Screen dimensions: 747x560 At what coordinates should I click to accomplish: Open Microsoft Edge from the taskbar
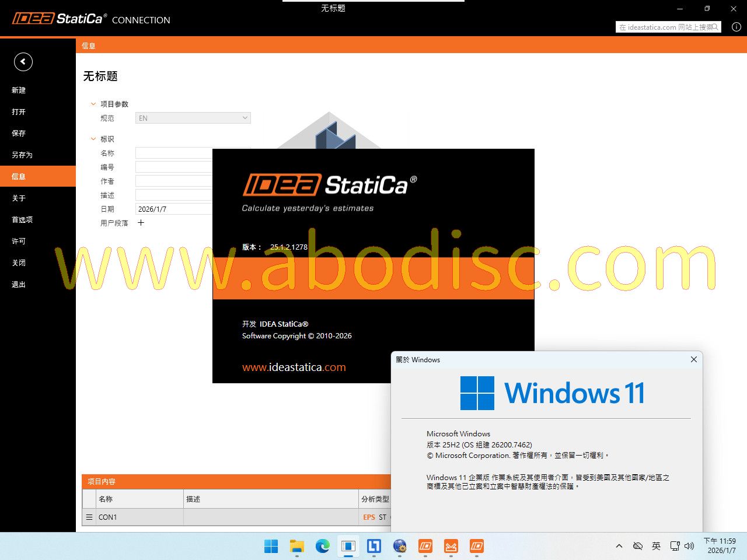point(322,547)
